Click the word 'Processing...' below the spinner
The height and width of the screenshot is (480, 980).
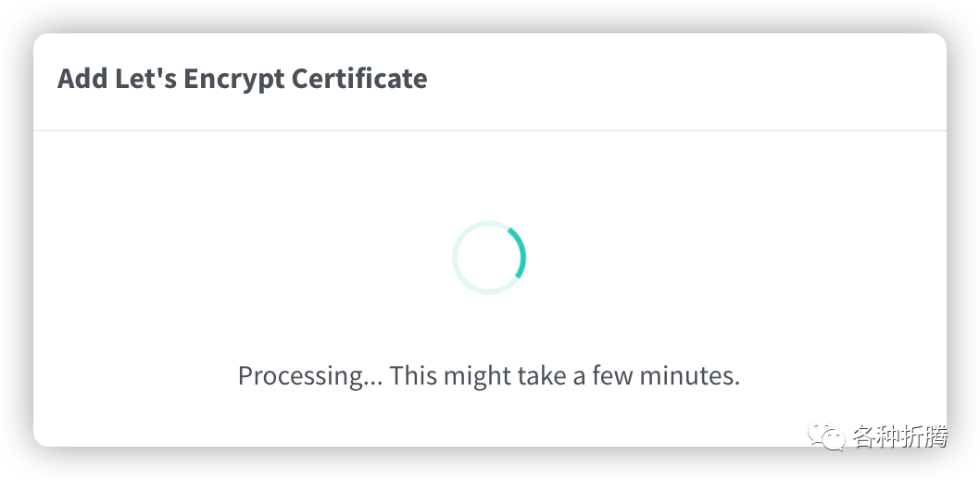tap(308, 376)
